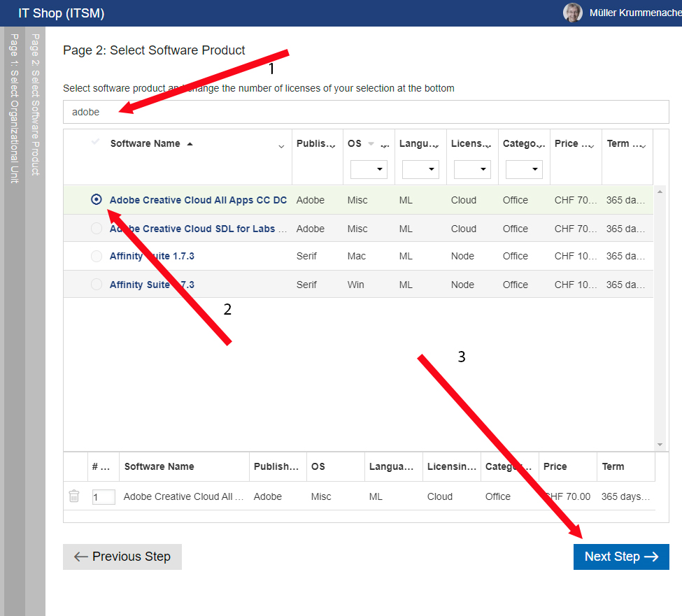Click the software search field containing adobe
Viewport: 682px width, 616px height.
[366, 112]
